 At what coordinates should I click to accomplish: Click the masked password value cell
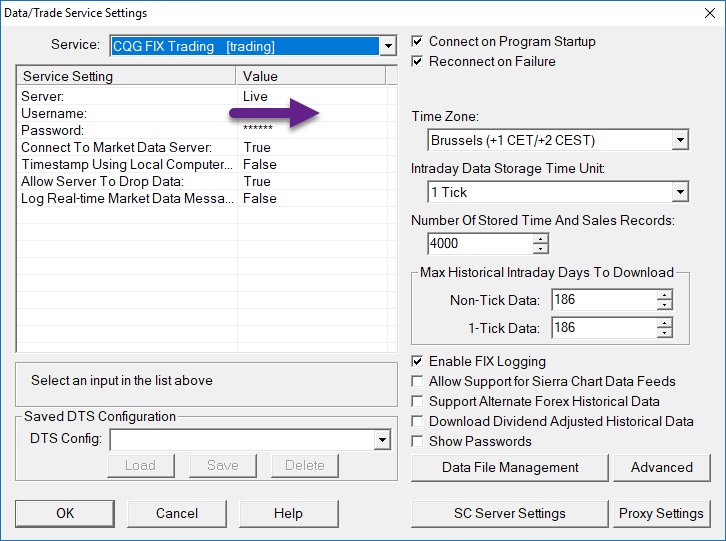[x=312, y=130]
